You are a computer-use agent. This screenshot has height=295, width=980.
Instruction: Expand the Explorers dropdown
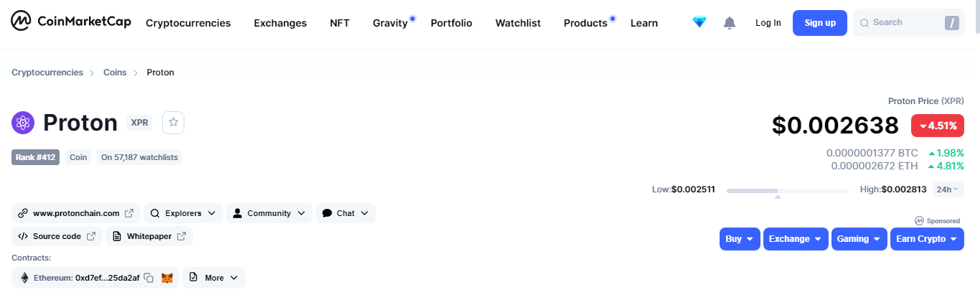(183, 213)
